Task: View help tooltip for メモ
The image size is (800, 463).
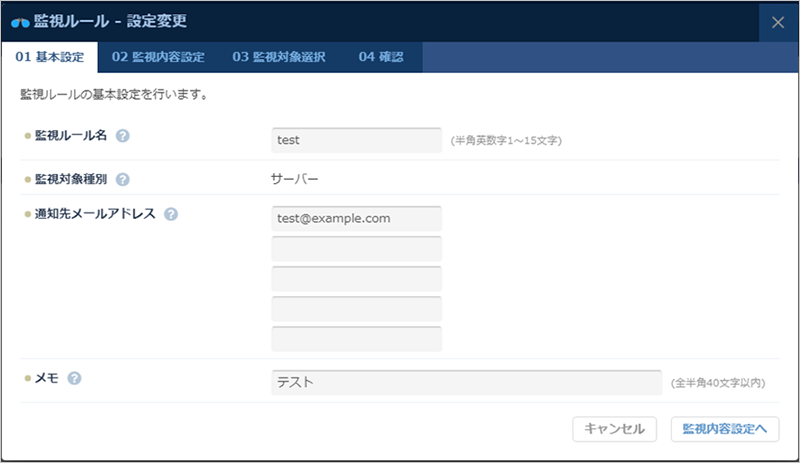Action: pos(74,378)
